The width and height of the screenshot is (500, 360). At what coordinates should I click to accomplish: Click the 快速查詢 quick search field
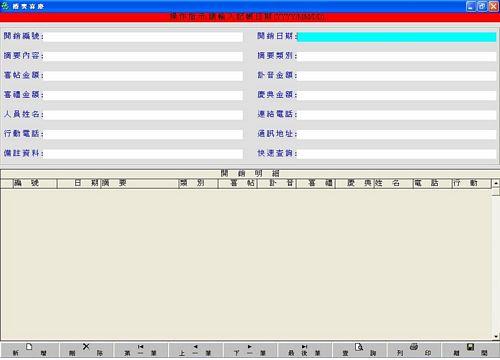click(x=397, y=154)
